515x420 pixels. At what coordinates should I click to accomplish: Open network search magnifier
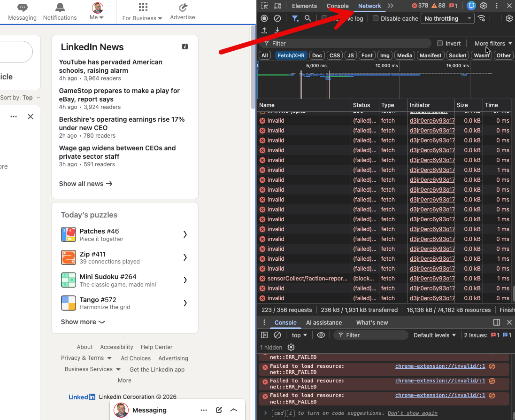308,18
